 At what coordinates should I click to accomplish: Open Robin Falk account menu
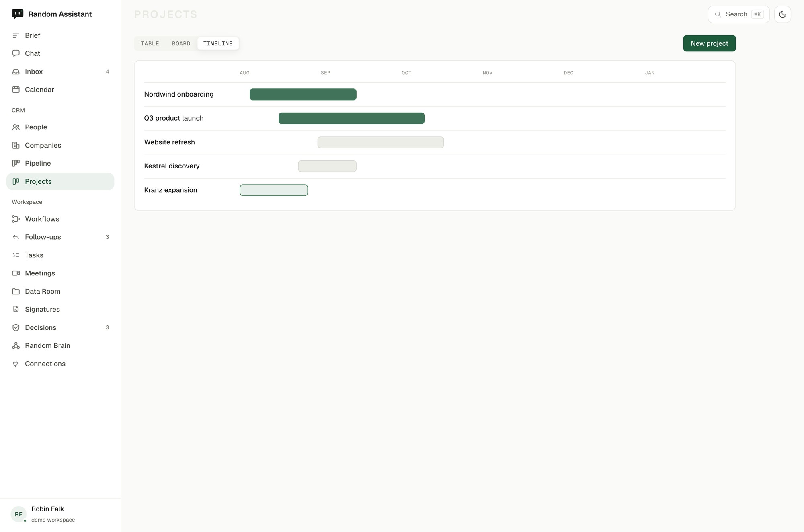point(60,514)
